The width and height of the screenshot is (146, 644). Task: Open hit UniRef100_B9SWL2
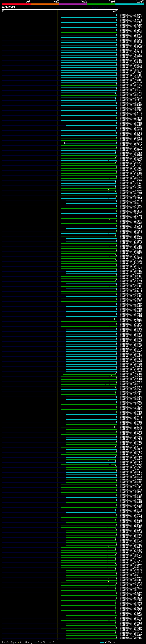(x=131, y=17)
